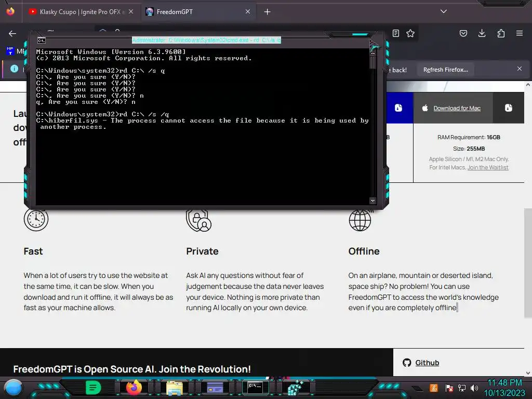
Task: Show hidden tray icons arrow
Action: (x=418, y=388)
